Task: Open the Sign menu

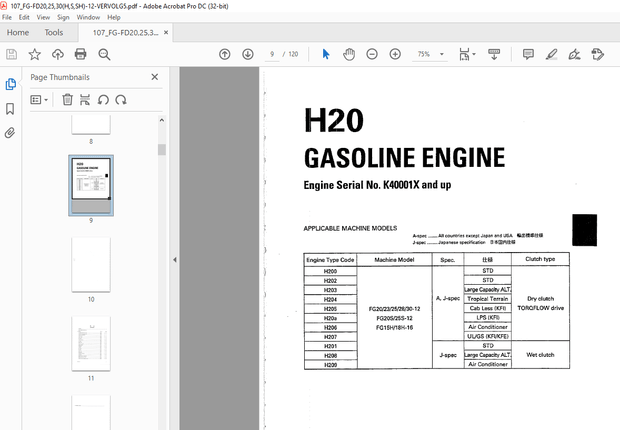Action: 63,17
